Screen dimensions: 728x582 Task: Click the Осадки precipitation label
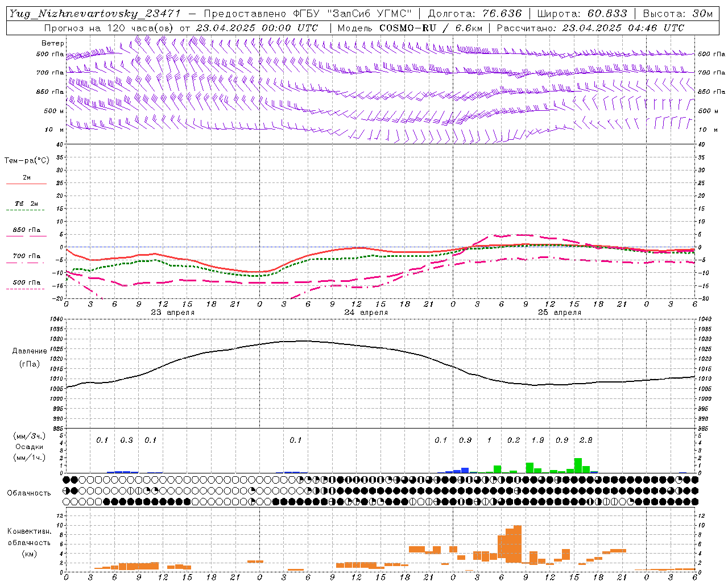point(30,447)
